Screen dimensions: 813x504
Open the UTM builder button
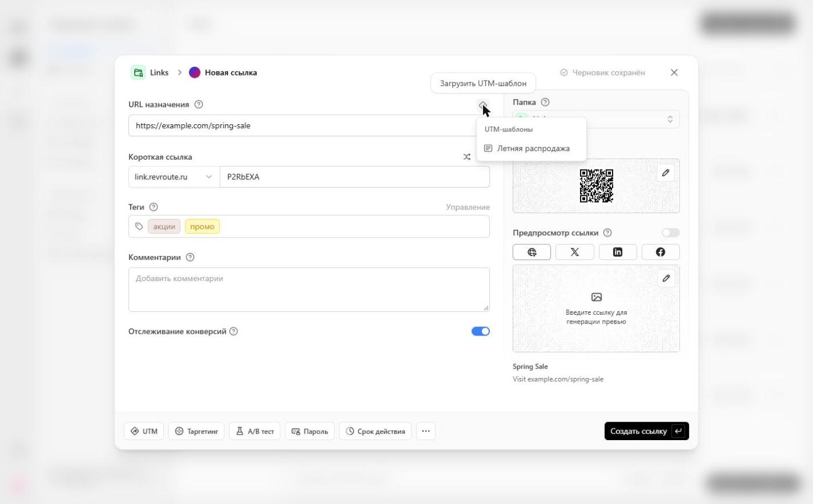pos(144,431)
